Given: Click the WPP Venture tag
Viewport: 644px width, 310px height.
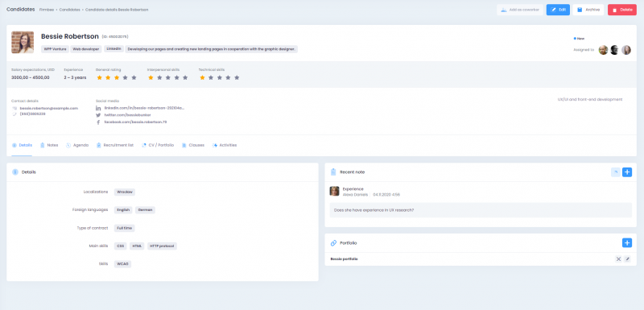Looking at the screenshot, I should [55, 49].
